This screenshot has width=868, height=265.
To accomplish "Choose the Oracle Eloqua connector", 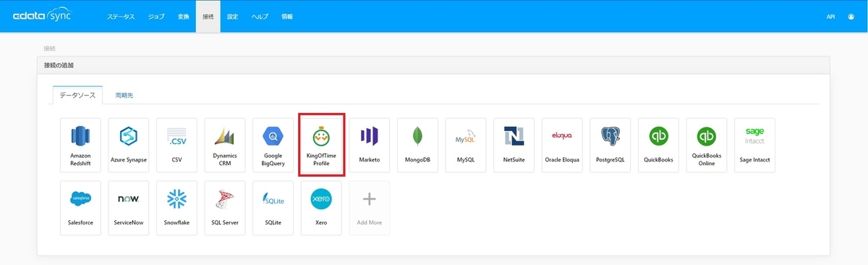I will [562, 146].
